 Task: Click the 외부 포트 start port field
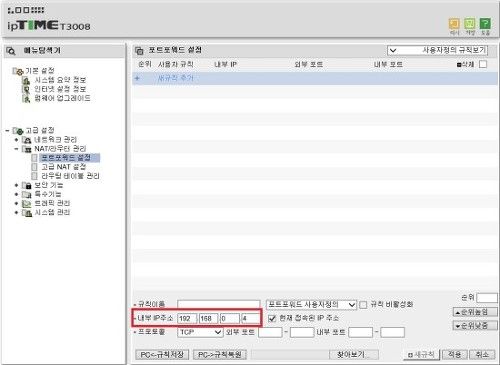[271, 332]
